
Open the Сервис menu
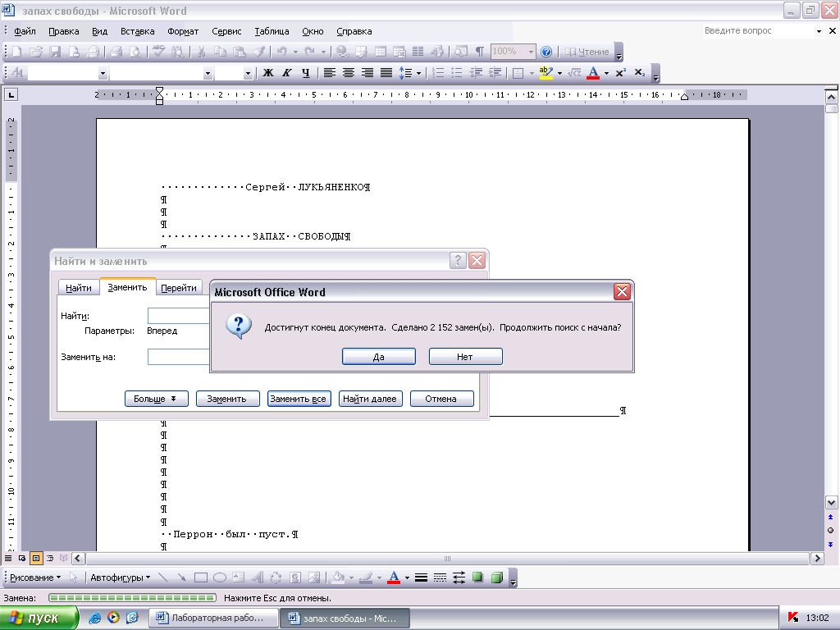(226, 31)
